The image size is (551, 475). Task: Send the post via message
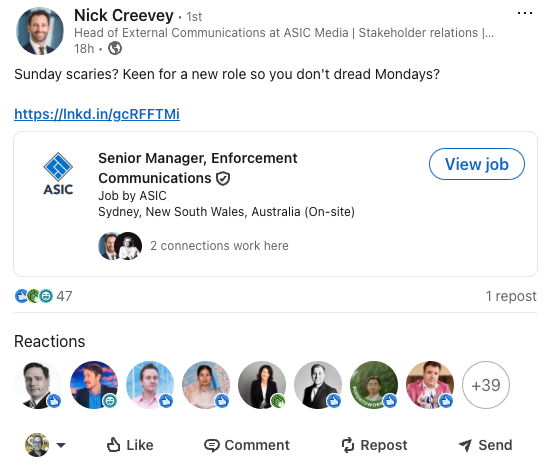tap(486, 445)
